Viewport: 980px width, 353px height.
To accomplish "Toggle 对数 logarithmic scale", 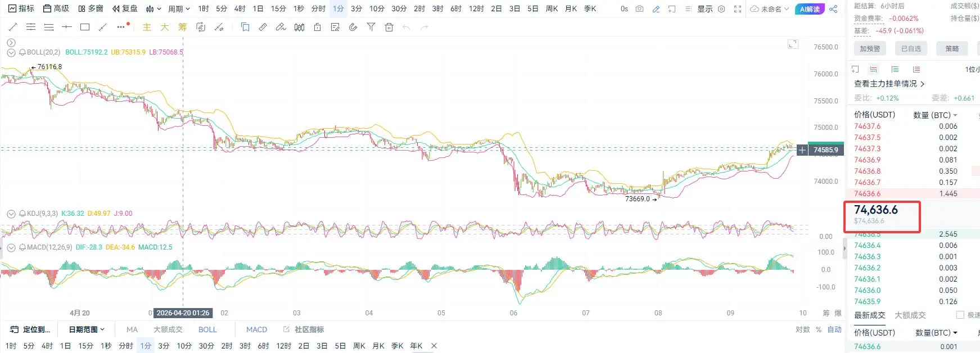I will point(803,329).
